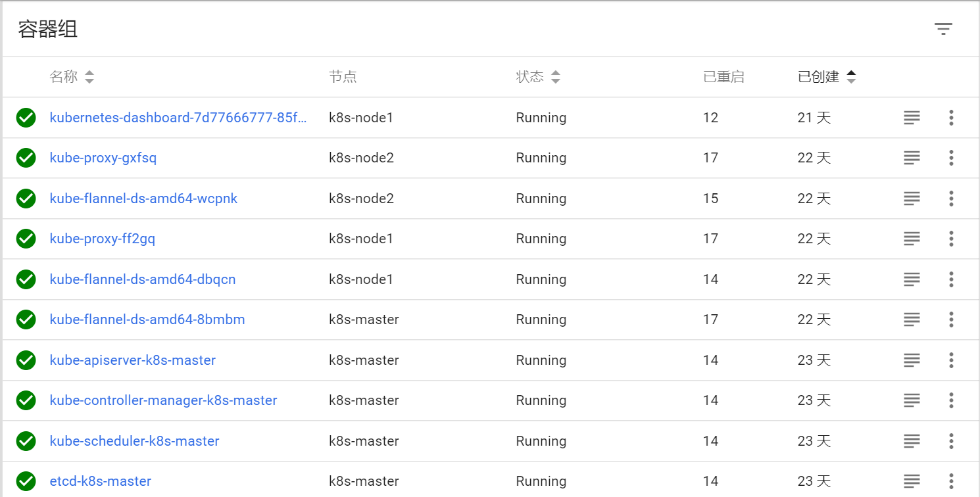This screenshot has height=497, width=980.
Task: Open three-dot menu for kube-flannel-ds-amd64-dbqcn
Action: [951, 279]
